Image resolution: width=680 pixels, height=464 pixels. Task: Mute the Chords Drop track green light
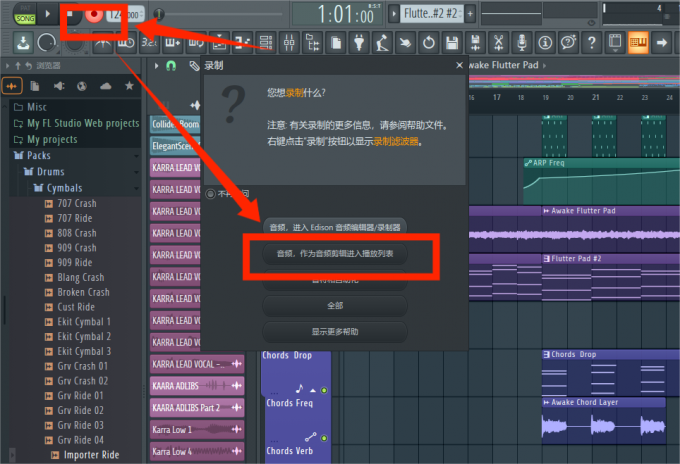coord(324,390)
